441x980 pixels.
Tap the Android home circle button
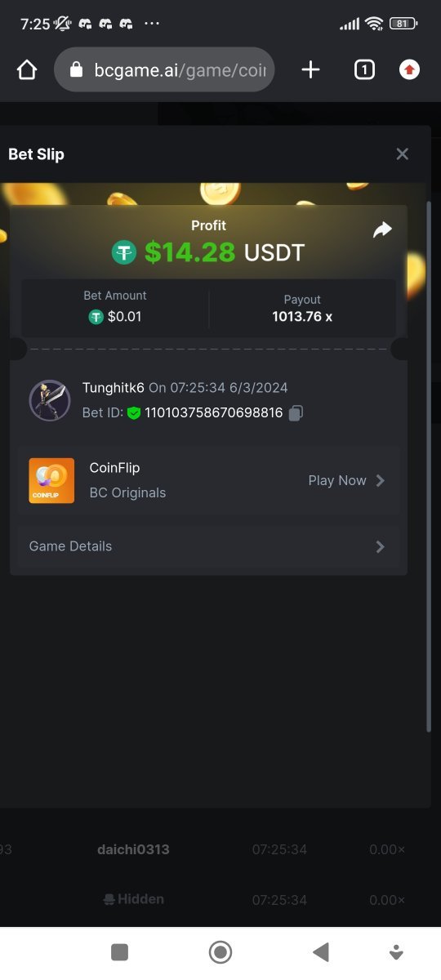(x=220, y=951)
